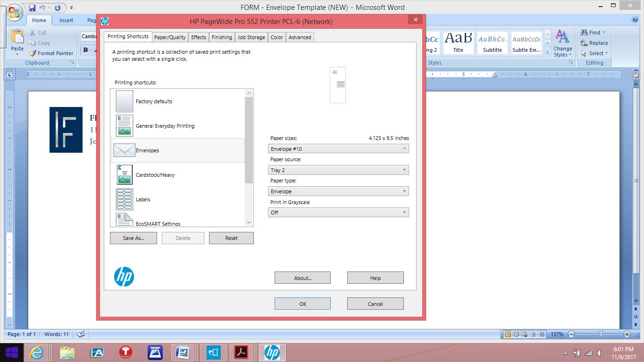Open the Advanced tab in printer dialog

click(x=300, y=37)
